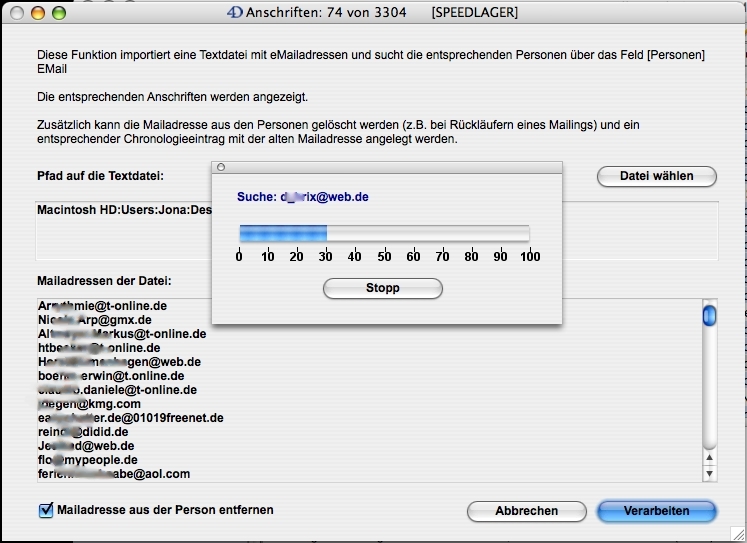Click the Verarbeiten button

pyautogui.click(x=656, y=511)
